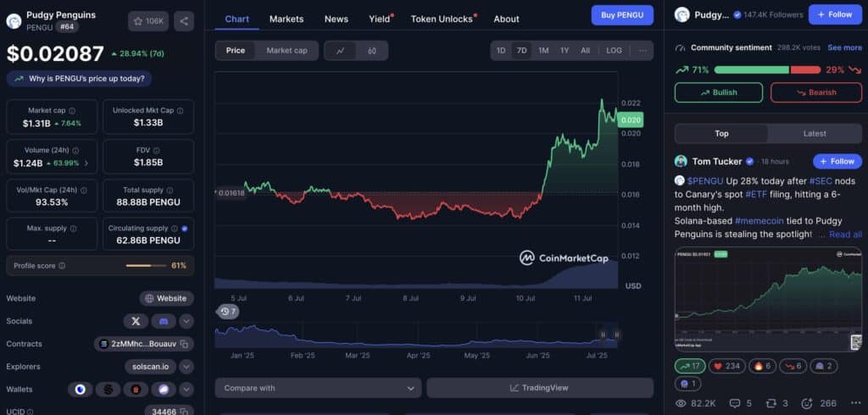Expand the Socials links chevron
Image resolution: width=868 pixels, height=415 pixels.
[186, 321]
